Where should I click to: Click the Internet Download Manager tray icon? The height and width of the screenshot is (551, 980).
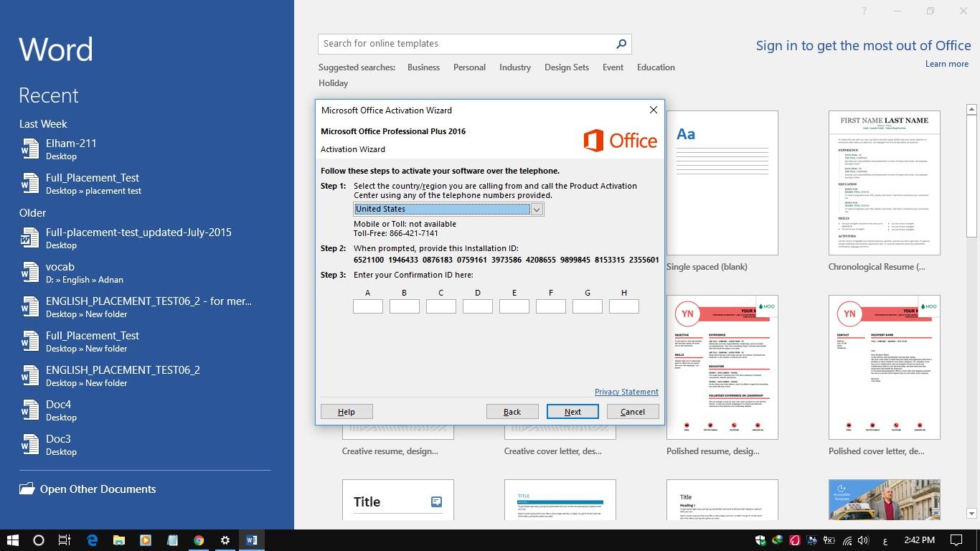[x=778, y=540]
